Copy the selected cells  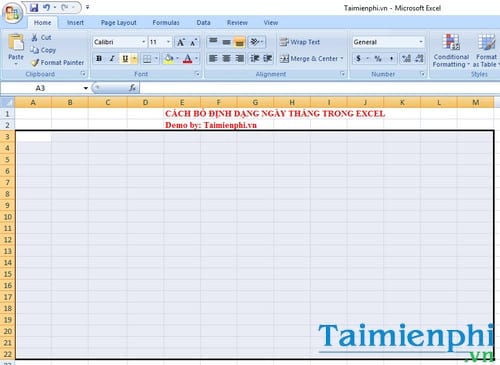tap(43, 50)
